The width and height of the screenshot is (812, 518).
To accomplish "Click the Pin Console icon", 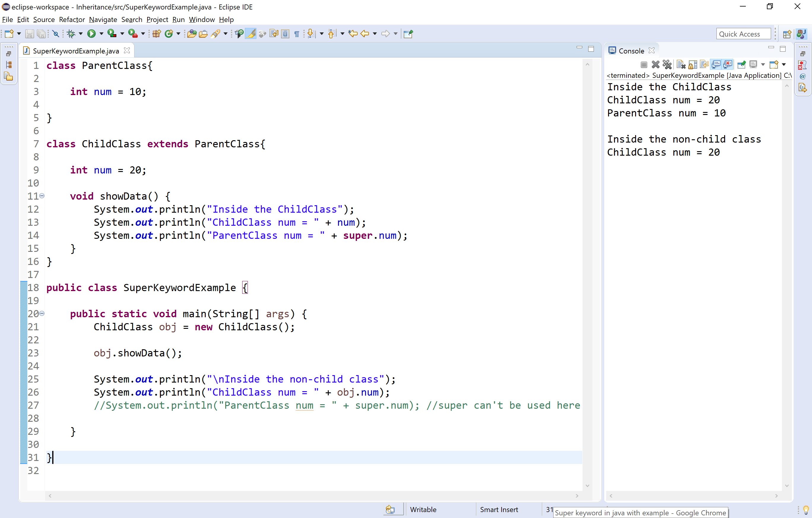I will [741, 64].
